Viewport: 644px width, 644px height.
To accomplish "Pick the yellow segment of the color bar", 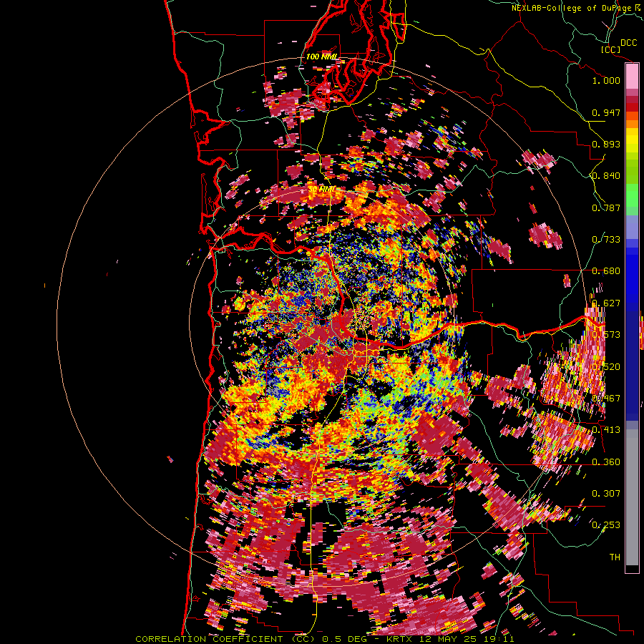I will 632,141.
